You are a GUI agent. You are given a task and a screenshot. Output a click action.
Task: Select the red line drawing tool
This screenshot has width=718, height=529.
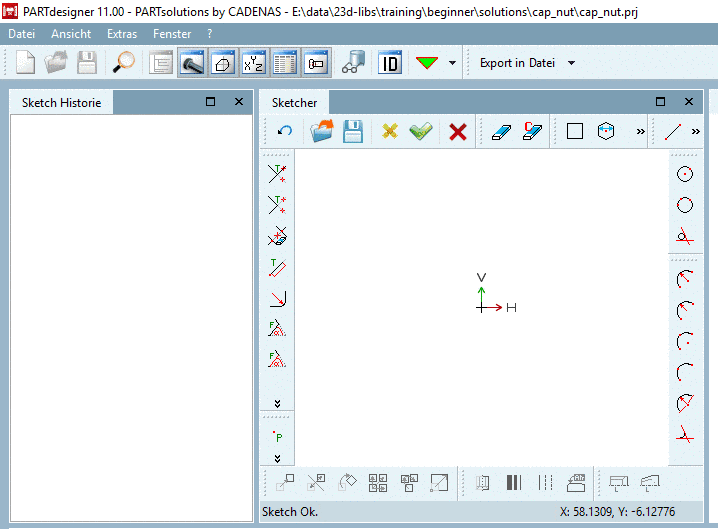673,131
